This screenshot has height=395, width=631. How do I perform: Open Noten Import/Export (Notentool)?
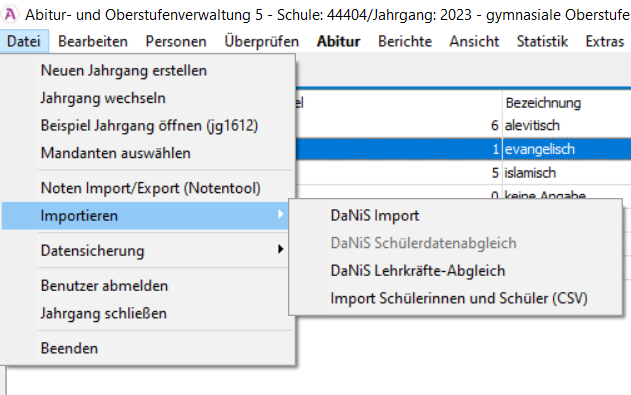pyautogui.click(x=151, y=188)
